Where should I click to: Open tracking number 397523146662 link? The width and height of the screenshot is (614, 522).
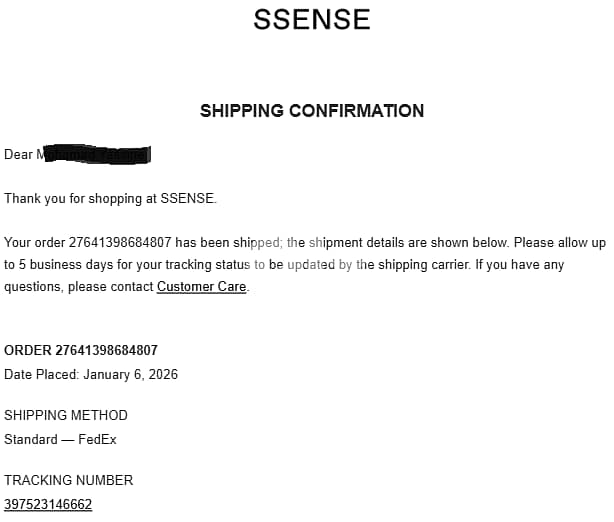[48, 505]
